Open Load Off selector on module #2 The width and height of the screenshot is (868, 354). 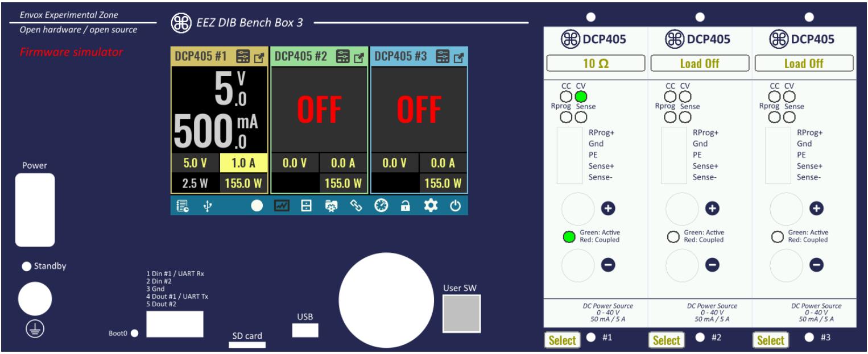pos(700,63)
